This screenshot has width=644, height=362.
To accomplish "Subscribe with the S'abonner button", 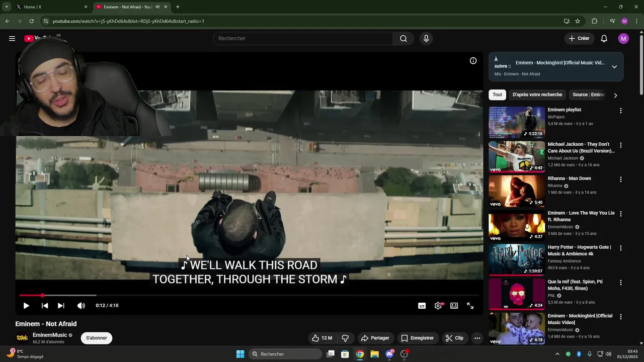I will coord(97,338).
